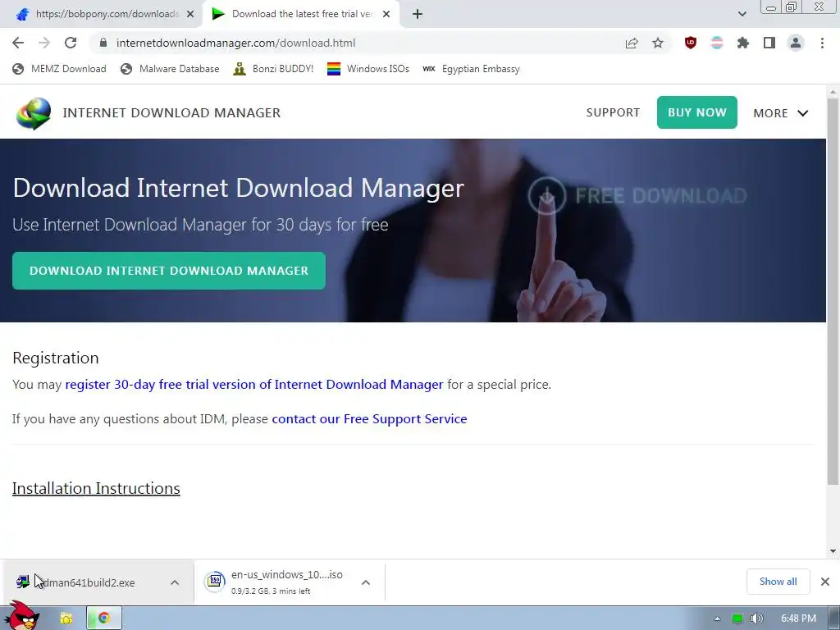Click the 6:48 PM taskbar clock
Viewport: 840px width, 630px height.
(798, 619)
